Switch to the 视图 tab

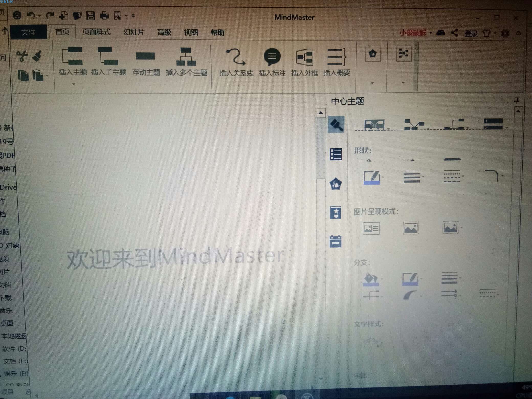click(x=191, y=32)
